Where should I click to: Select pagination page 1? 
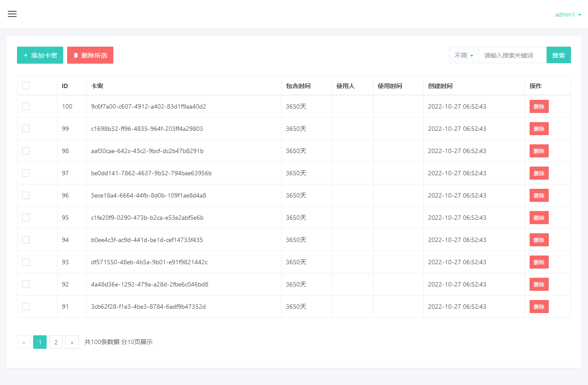(40, 342)
